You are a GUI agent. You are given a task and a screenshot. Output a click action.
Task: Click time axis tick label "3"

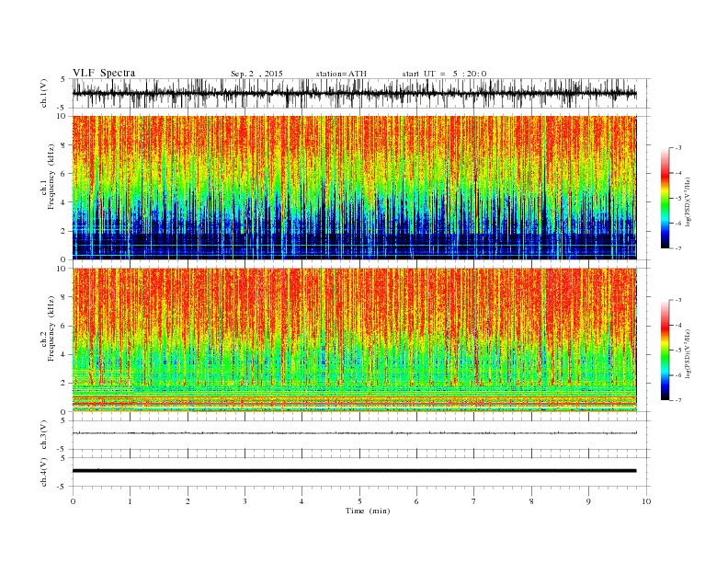coord(245,501)
